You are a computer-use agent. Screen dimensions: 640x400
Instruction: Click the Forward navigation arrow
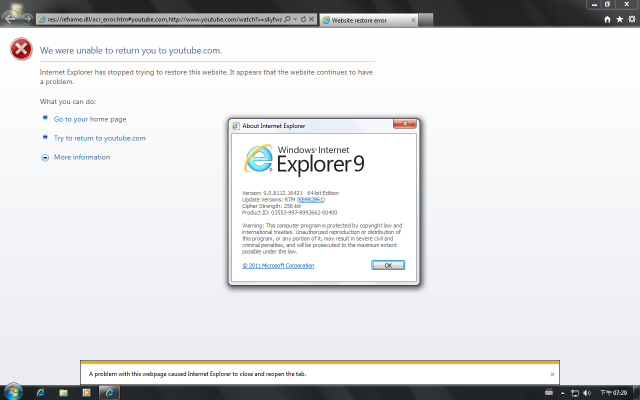[x=27, y=18]
